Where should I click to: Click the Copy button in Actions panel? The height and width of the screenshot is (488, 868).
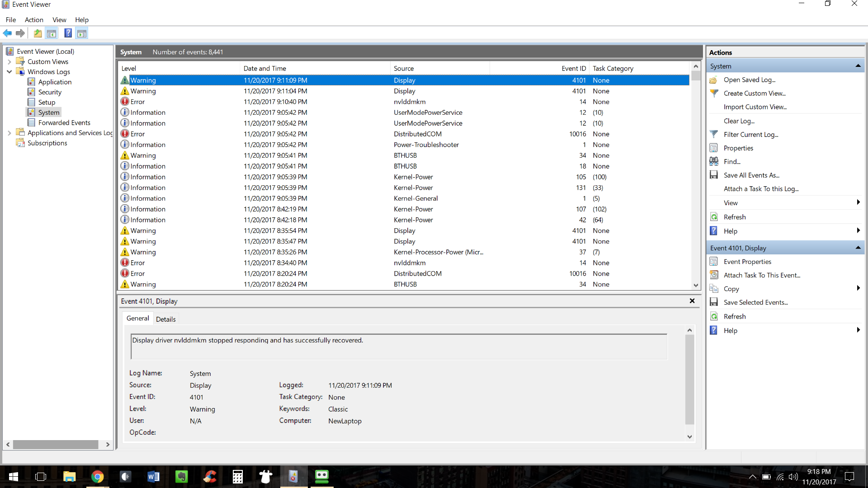(x=730, y=289)
